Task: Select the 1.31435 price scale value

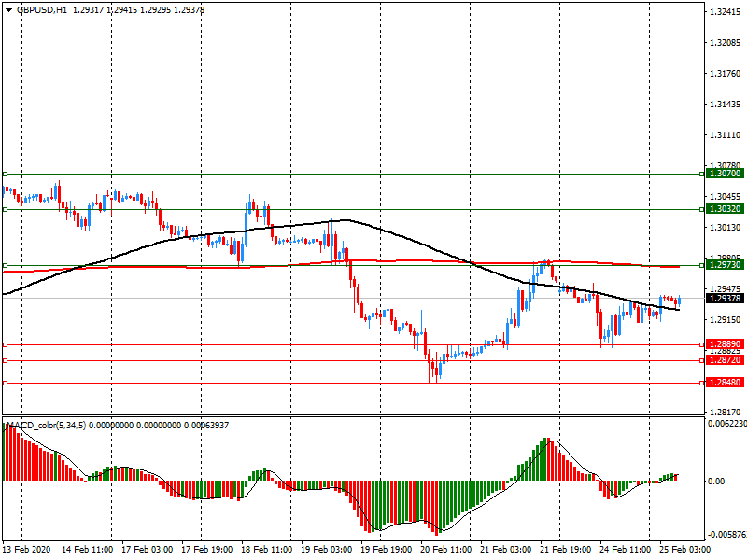Action: [x=726, y=105]
